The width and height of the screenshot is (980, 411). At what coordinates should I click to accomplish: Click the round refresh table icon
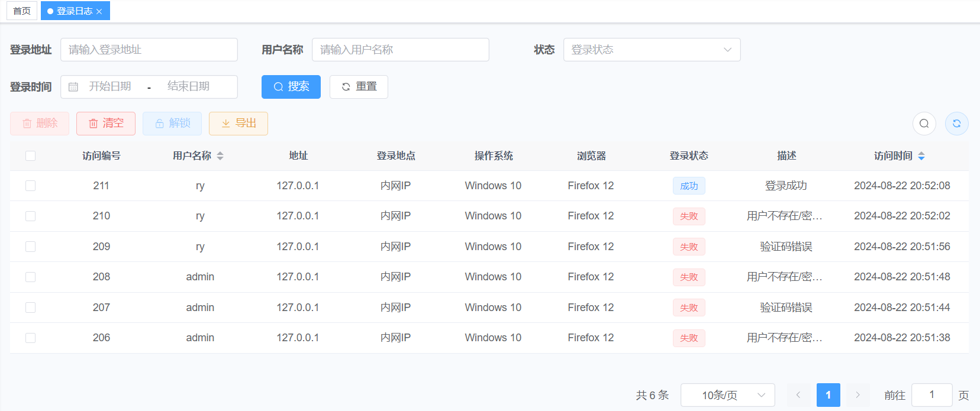[956, 124]
